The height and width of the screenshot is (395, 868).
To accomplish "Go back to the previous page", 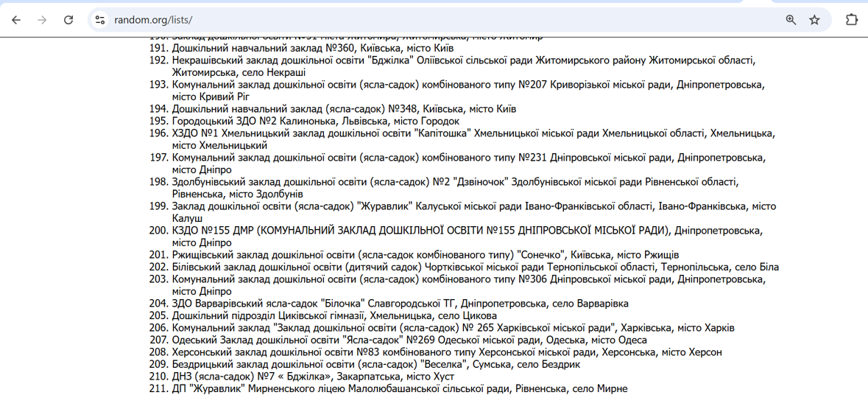I will (x=16, y=20).
